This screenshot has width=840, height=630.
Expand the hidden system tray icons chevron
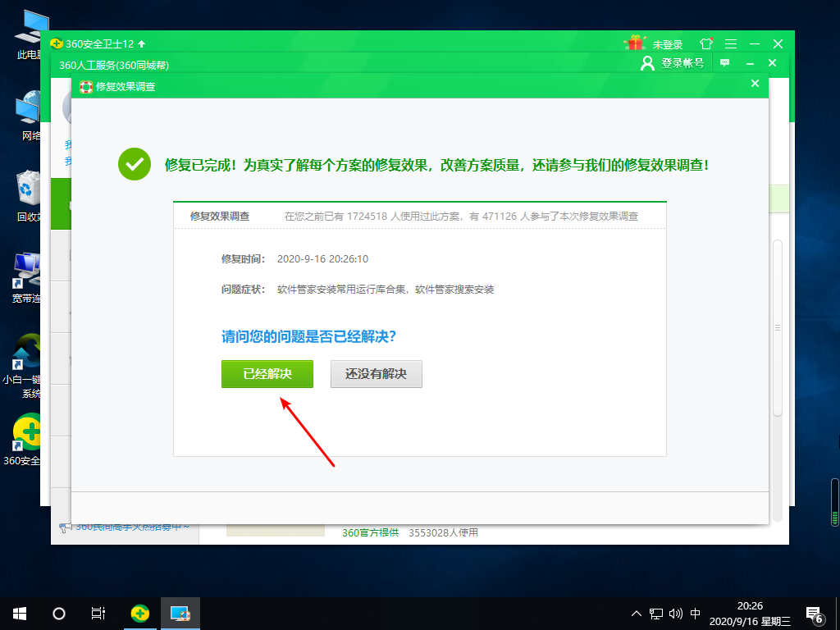(636, 614)
